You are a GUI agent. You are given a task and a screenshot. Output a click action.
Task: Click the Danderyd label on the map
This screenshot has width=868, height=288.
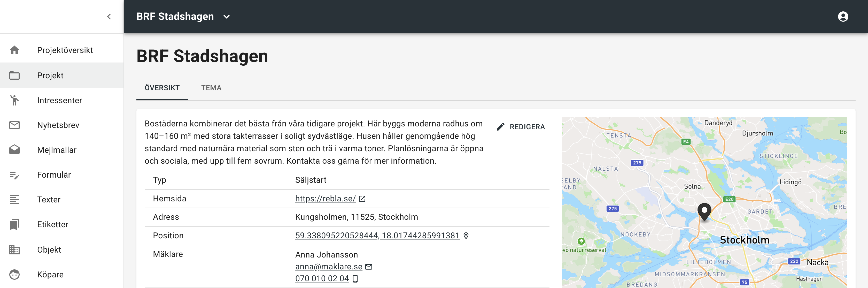[x=718, y=123]
